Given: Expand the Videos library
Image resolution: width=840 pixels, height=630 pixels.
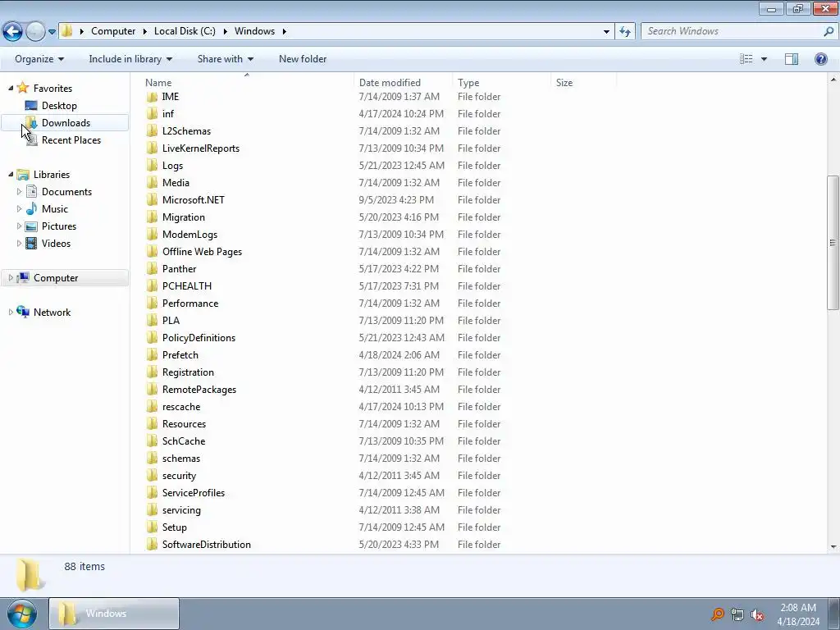Looking at the screenshot, I should click(x=20, y=243).
